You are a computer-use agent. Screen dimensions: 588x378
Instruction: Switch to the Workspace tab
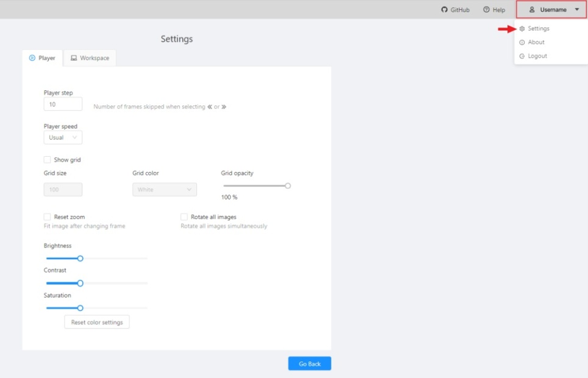coord(90,58)
